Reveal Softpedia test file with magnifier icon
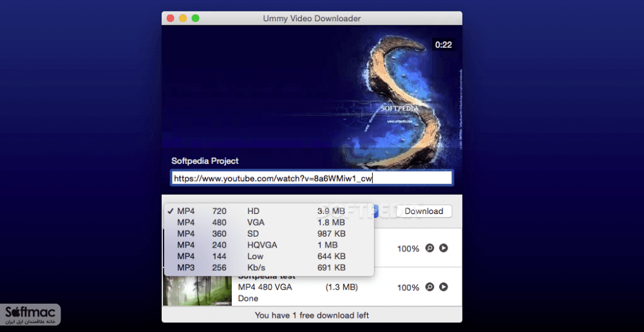The height and width of the screenshot is (332, 644). (x=430, y=287)
